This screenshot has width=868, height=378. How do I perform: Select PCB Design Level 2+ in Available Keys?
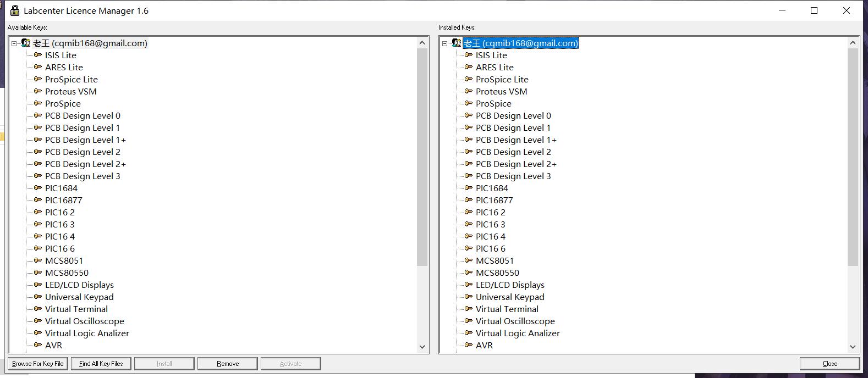(x=85, y=164)
